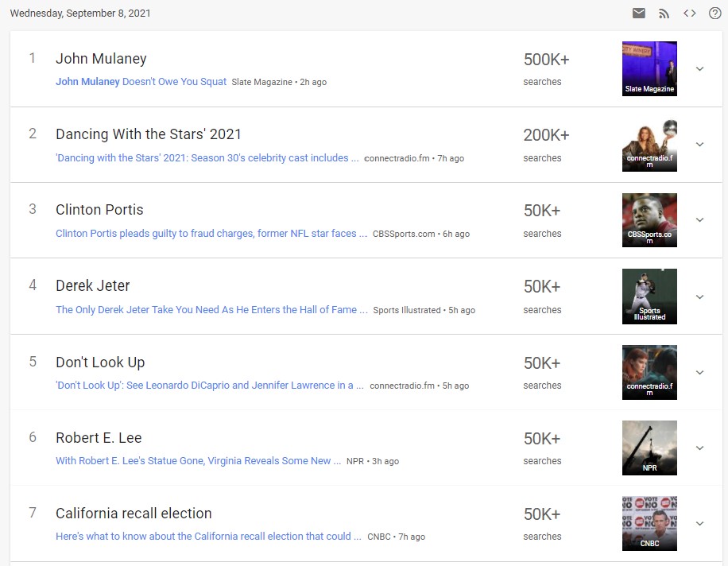The width and height of the screenshot is (728, 566).
Task: Open the NPR Robert E. Lee statue article
Action: (x=198, y=461)
